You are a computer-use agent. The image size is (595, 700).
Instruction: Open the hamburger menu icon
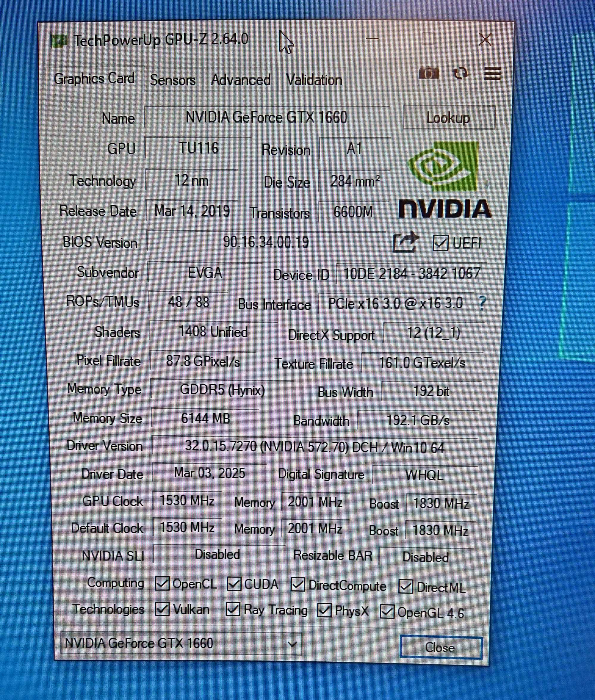click(x=492, y=73)
